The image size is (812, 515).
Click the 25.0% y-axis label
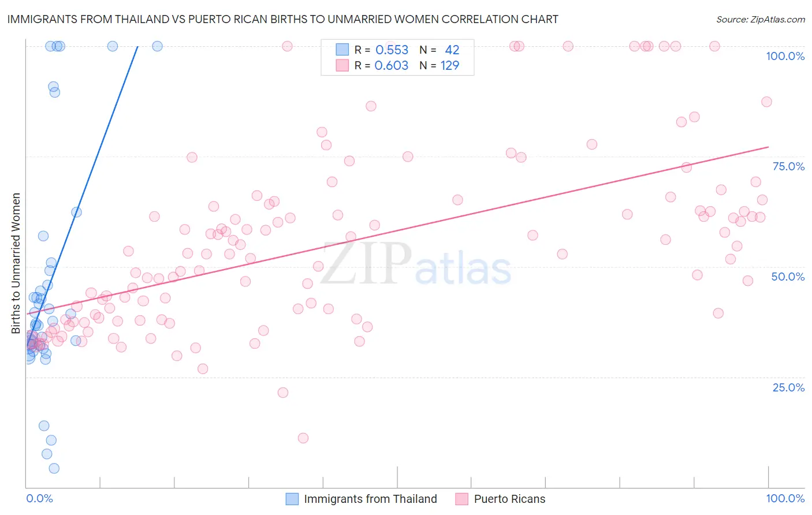tap(788, 387)
